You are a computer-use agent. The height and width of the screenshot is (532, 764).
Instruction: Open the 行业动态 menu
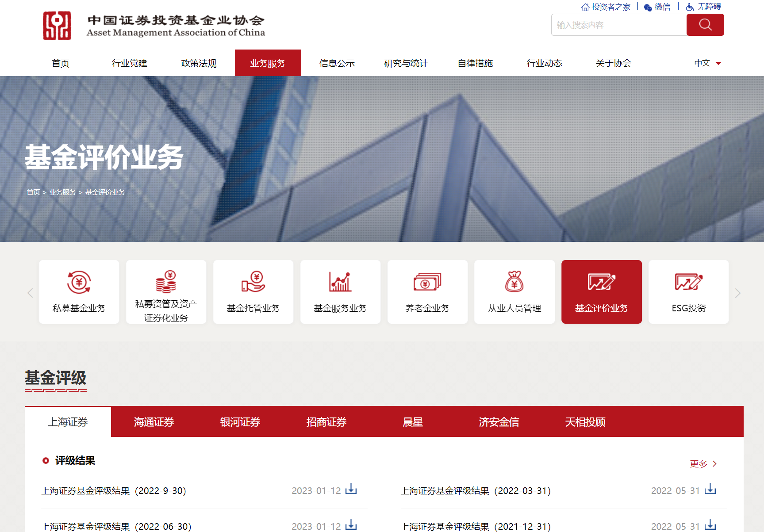544,63
